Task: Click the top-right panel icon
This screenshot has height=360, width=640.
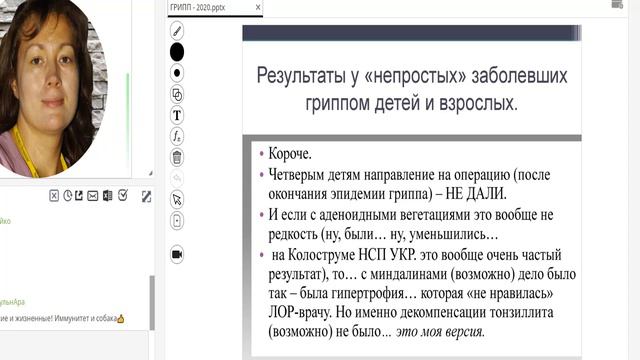Action: click(617, 4)
